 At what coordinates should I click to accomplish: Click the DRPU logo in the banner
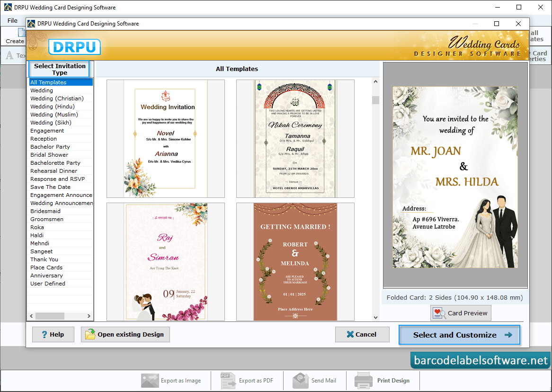74,47
